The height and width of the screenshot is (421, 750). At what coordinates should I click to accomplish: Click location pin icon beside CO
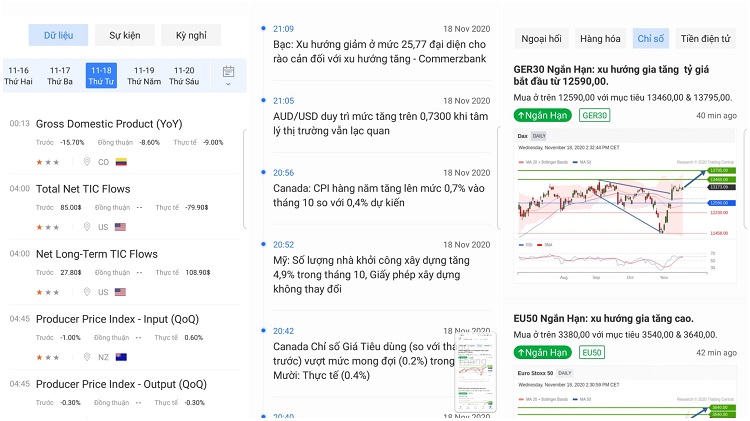88,161
